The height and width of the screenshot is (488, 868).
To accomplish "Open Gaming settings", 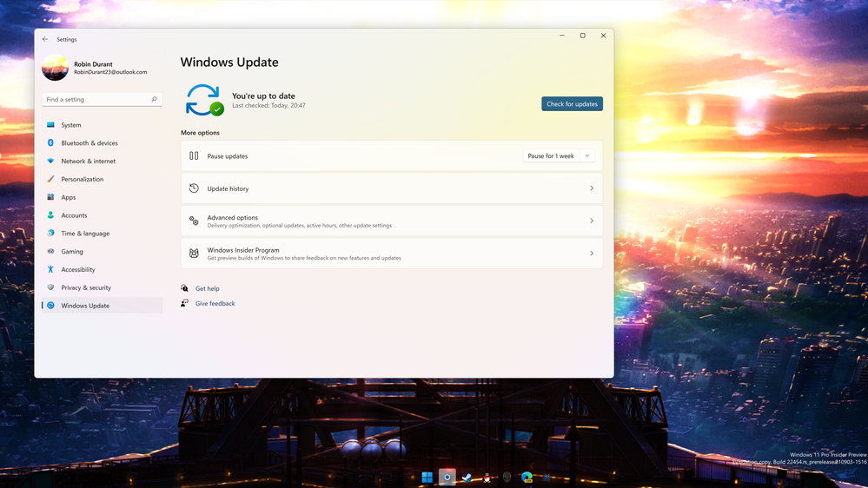I will click(x=102, y=251).
